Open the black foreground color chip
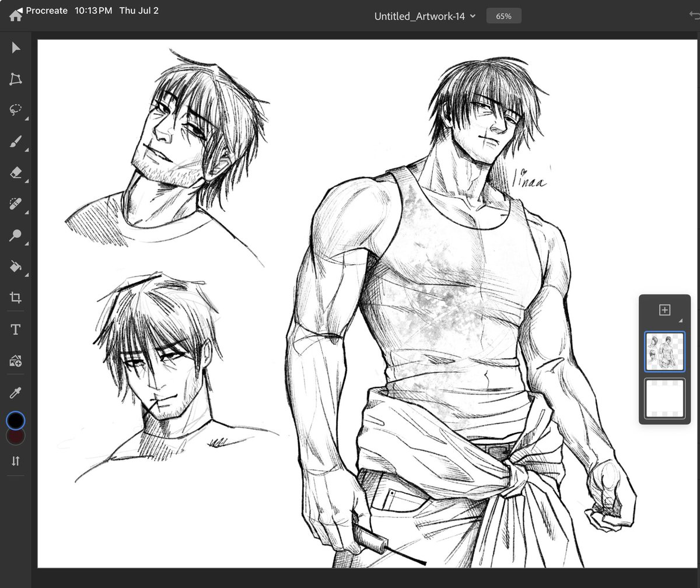This screenshot has height=588, width=700. click(x=16, y=421)
